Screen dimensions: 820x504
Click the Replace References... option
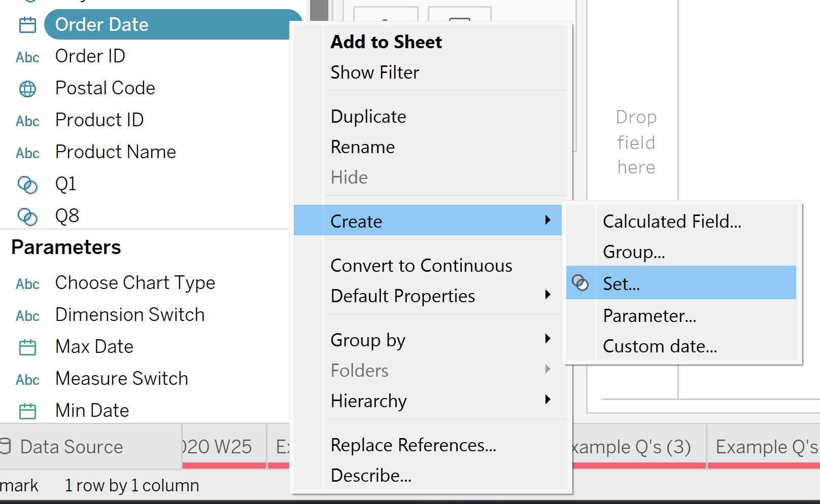413,445
